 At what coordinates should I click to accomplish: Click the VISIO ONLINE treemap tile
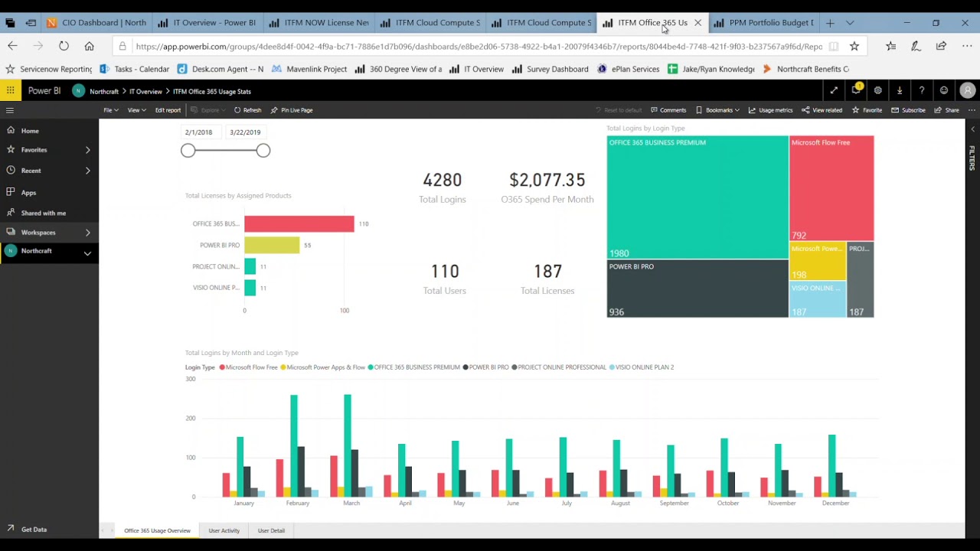tap(818, 299)
